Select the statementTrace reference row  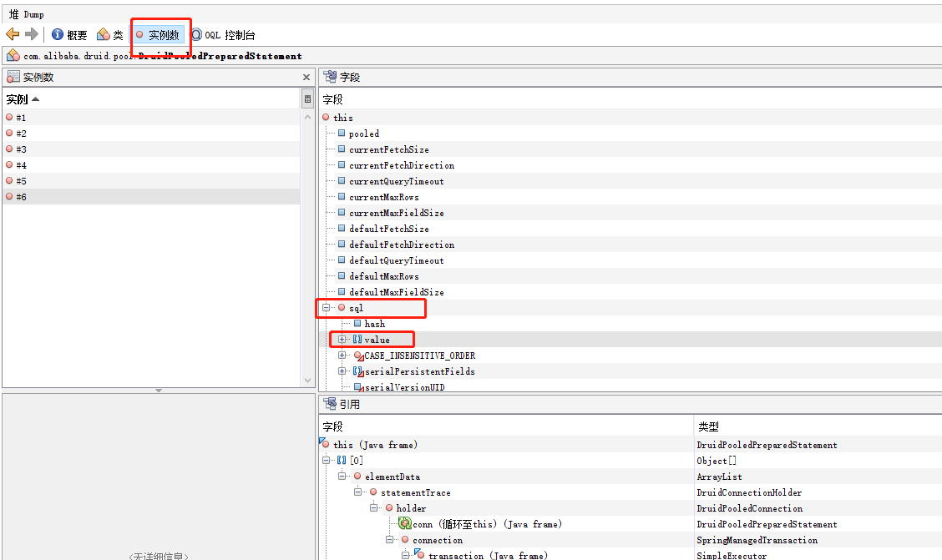415,492
